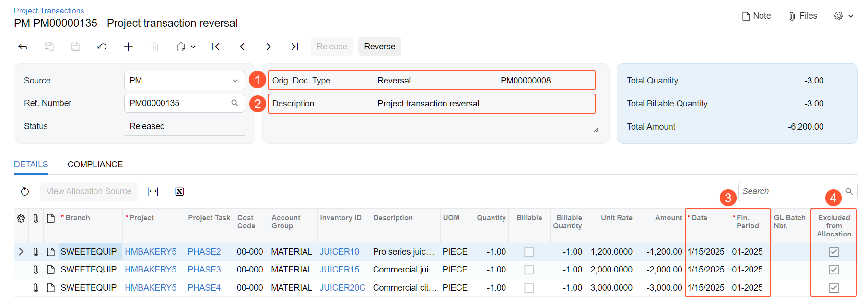The height and width of the screenshot is (307, 868).
Task: Toggle Billable checkbox for PHASE2 row
Action: [x=529, y=252]
